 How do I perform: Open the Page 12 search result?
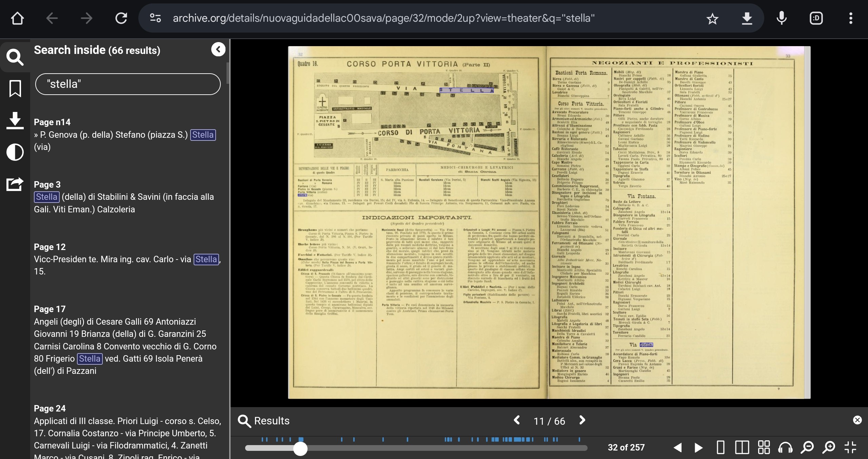(124, 260)
